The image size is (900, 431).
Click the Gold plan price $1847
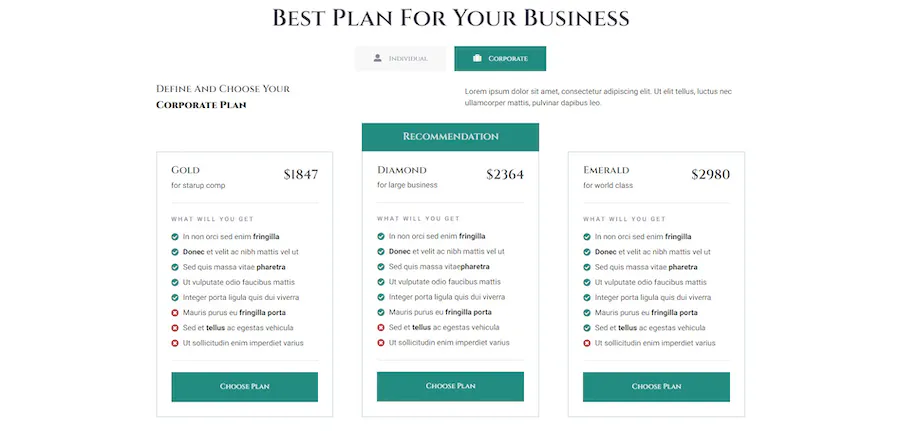(x=301, y=174)
